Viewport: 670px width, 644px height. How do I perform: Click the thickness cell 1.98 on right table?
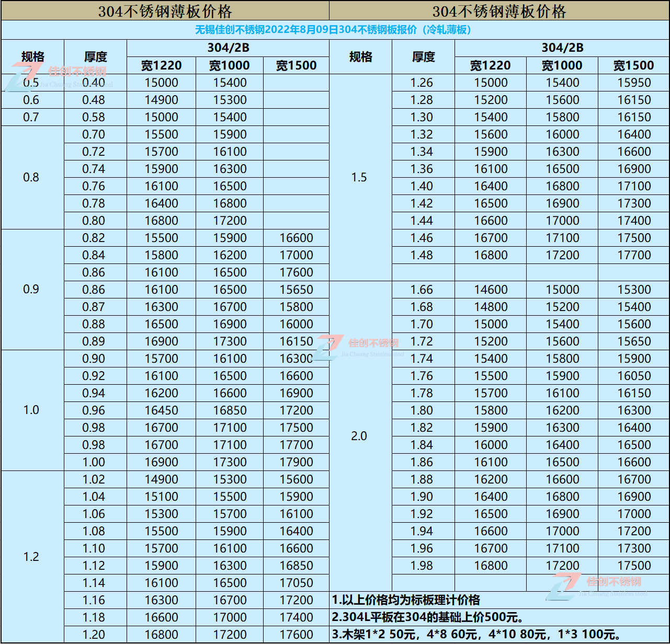coord(423,565)
